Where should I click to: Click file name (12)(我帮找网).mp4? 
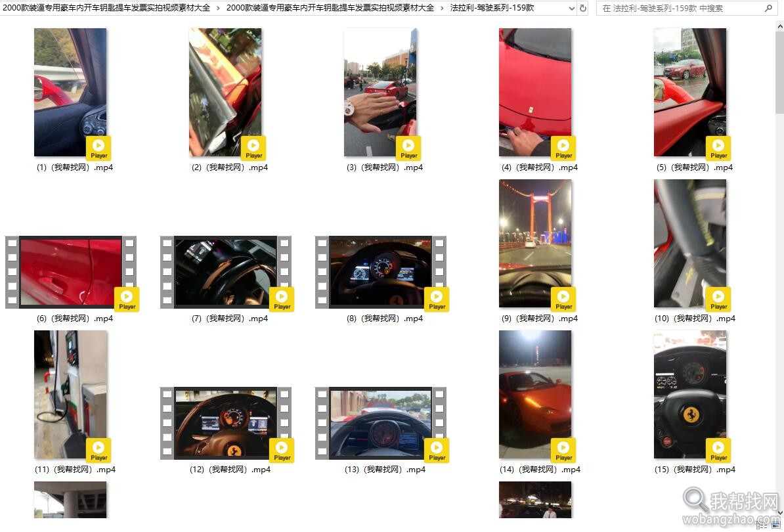(x=230, y=470)
